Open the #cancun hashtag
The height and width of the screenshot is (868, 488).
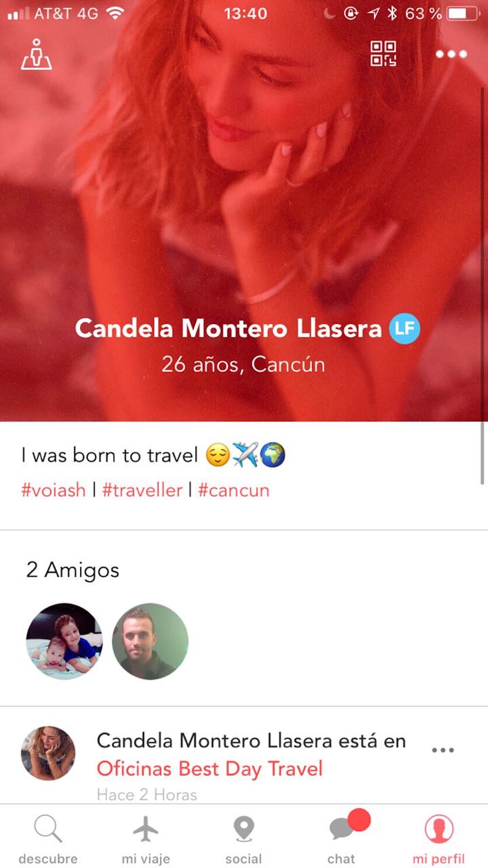[x=234, y=490]
